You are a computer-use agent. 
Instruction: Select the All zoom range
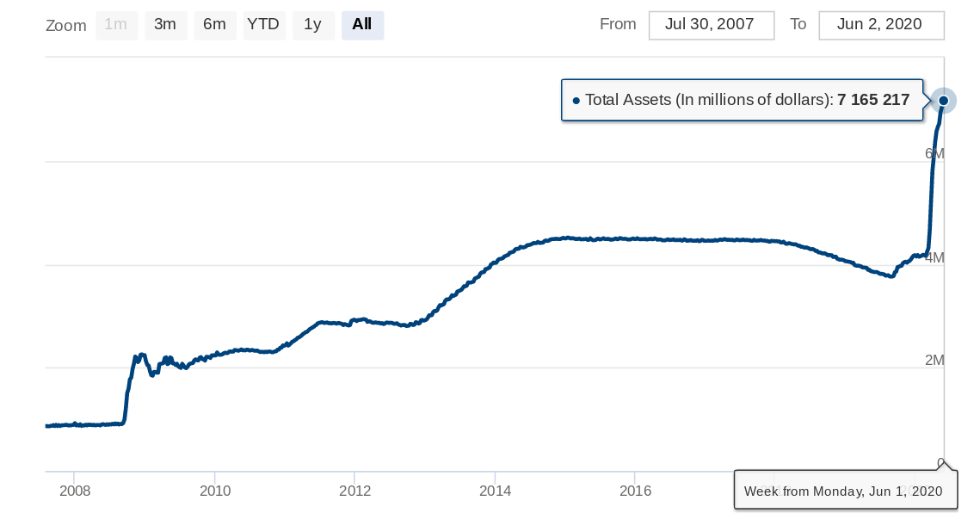point(362,25)
